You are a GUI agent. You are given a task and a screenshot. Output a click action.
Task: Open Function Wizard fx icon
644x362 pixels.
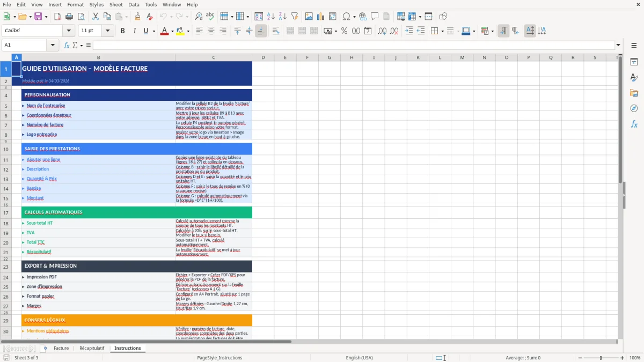[x=67, y=45]
